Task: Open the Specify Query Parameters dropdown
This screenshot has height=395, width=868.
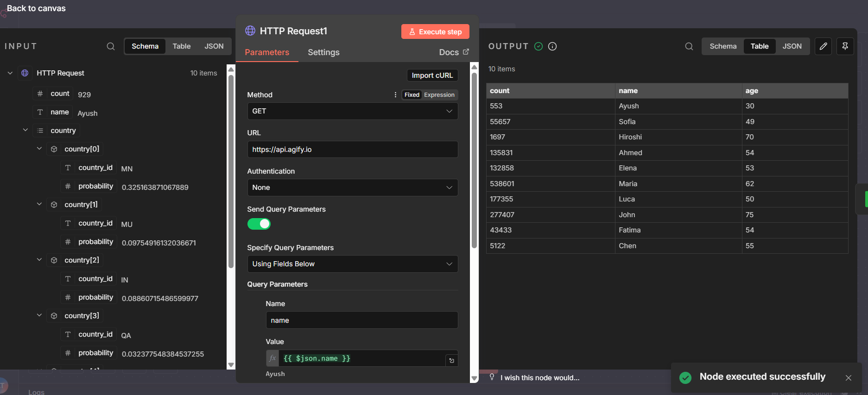Action: (353, 264)
